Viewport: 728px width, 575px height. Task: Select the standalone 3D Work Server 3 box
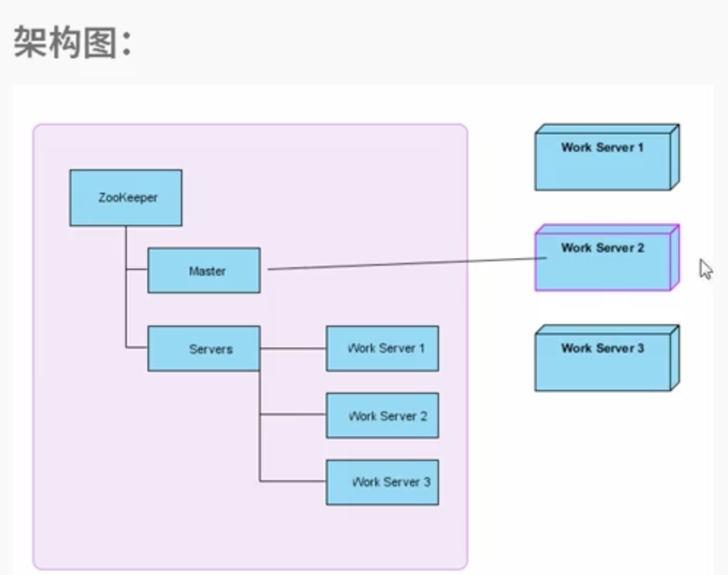click(x=603, y=362)
